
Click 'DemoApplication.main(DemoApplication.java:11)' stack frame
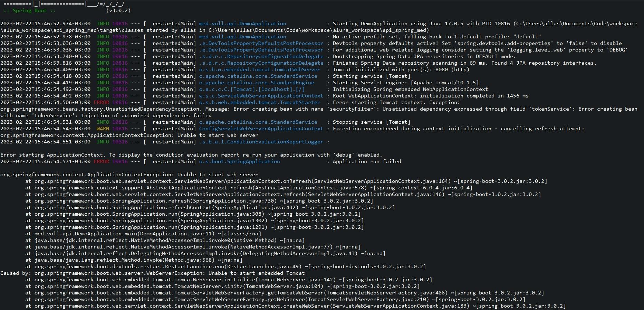pos(143,234)
